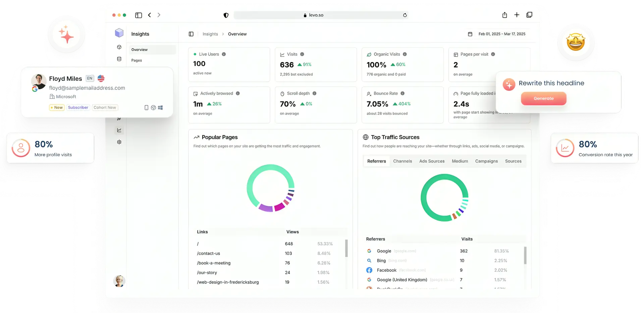This screenshot has height=313, width=644.
Task: Click the EN language badge
Action: (90, 78)
